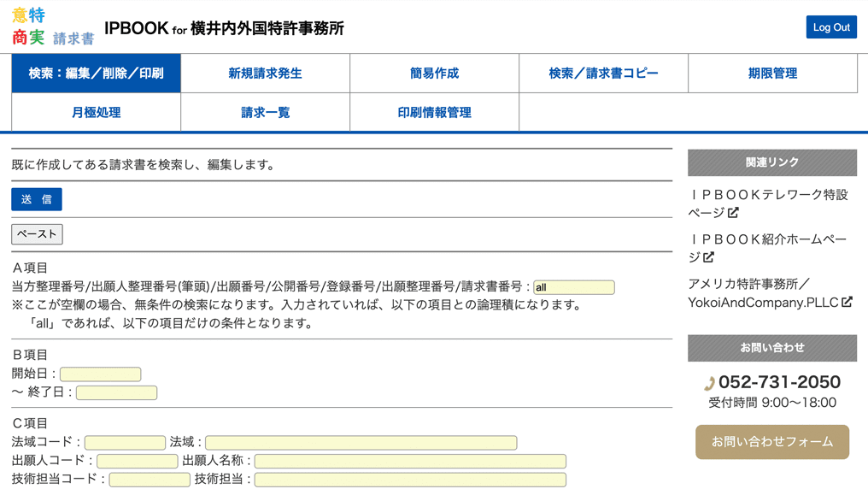868x489 pixels.
Task: Open the お問い合わせフォーム button
Action: [x=772, y=442]
